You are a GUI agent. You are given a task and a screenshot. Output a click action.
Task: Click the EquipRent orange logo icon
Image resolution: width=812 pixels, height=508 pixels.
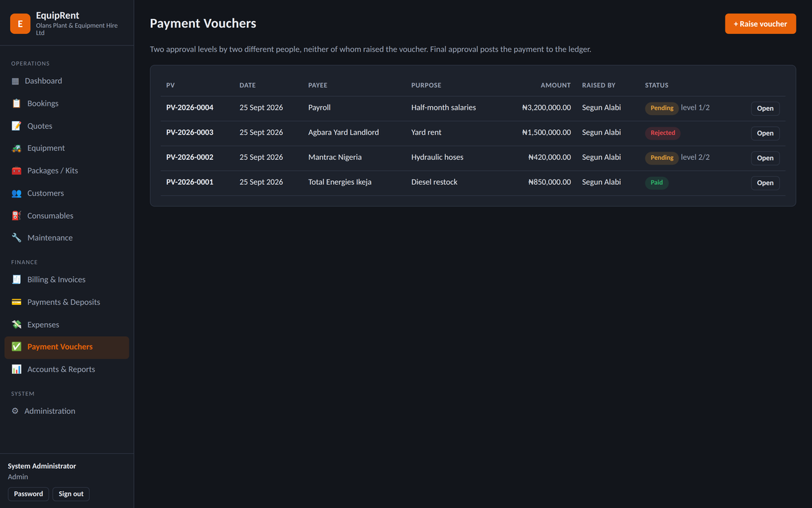[20, 24]
